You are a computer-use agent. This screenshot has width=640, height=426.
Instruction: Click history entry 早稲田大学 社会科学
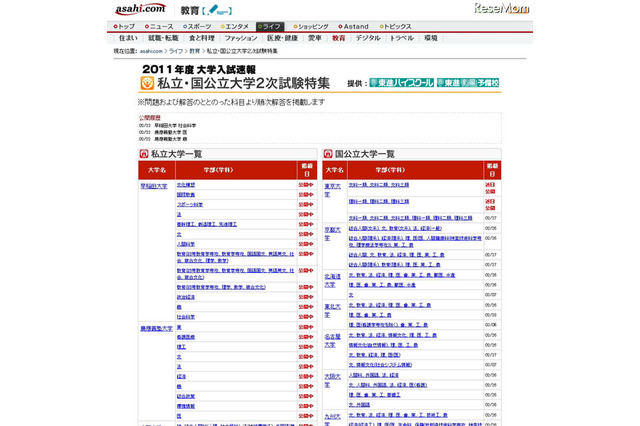(175, 126)
